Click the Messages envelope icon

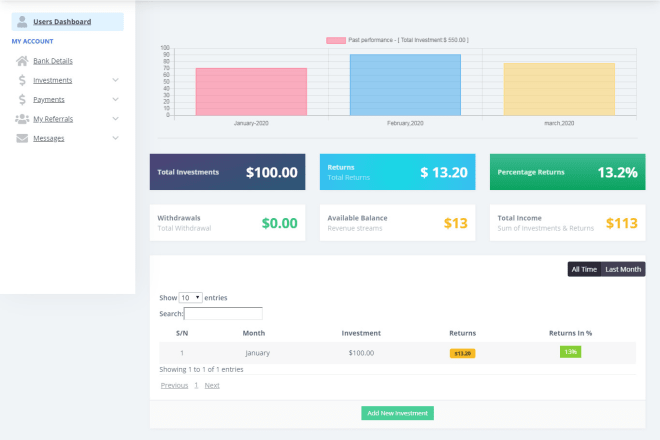tap(22, 138)
